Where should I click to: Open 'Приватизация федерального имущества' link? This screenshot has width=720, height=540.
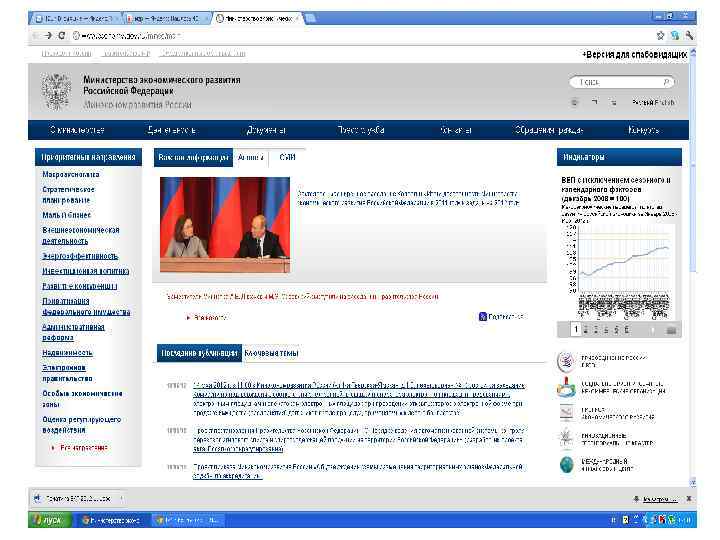[x=86, y=306]
